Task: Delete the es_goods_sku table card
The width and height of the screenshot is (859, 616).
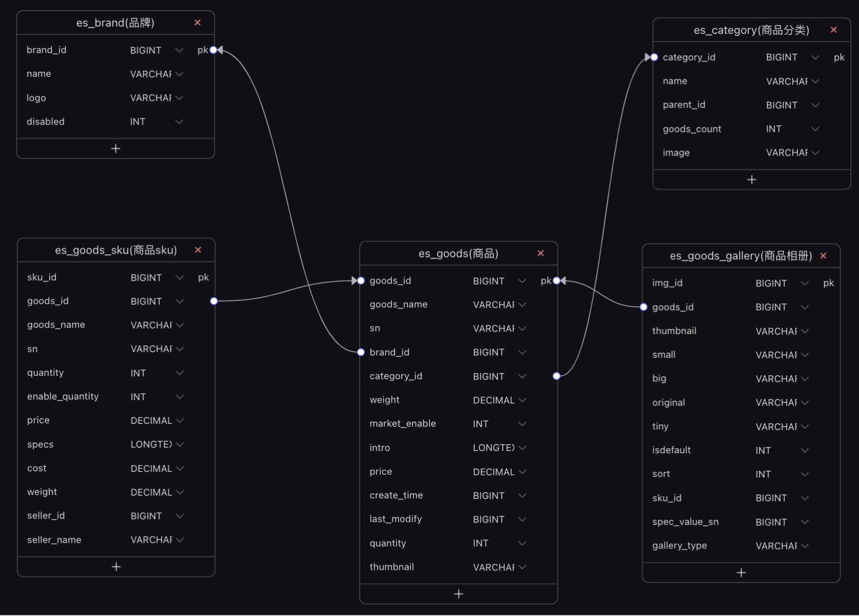Action: [x=198, y=250]
